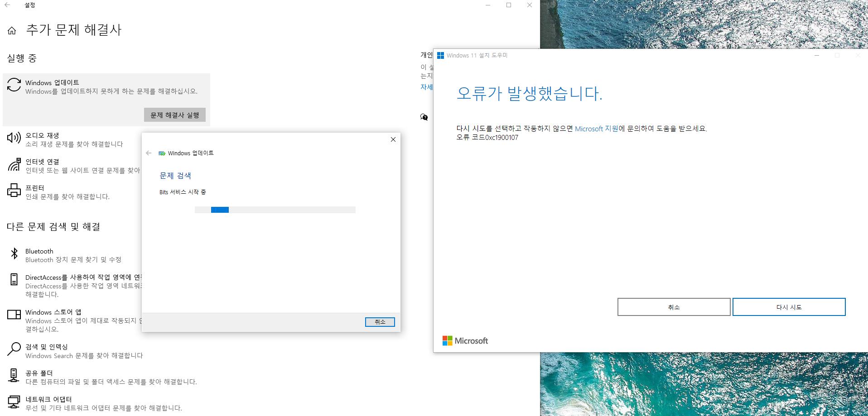Click 다시 시도 retry button

pos(789,307)
